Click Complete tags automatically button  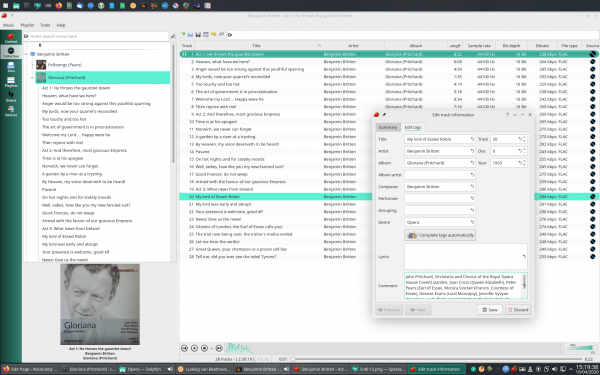tap(440, 235)
